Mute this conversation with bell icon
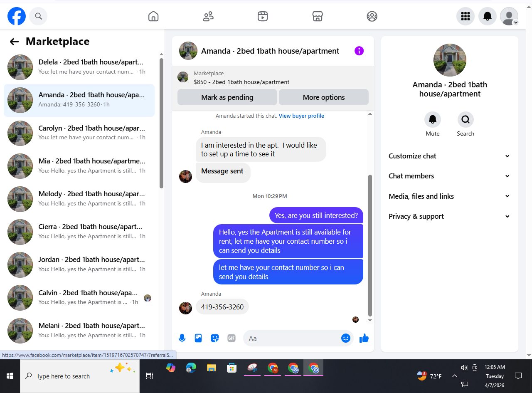This screenshot has height=393, width=532. [x=433, y=119]
